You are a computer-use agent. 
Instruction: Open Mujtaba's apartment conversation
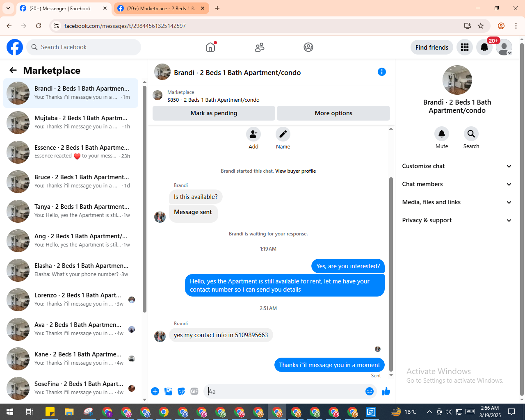point(71,123)
